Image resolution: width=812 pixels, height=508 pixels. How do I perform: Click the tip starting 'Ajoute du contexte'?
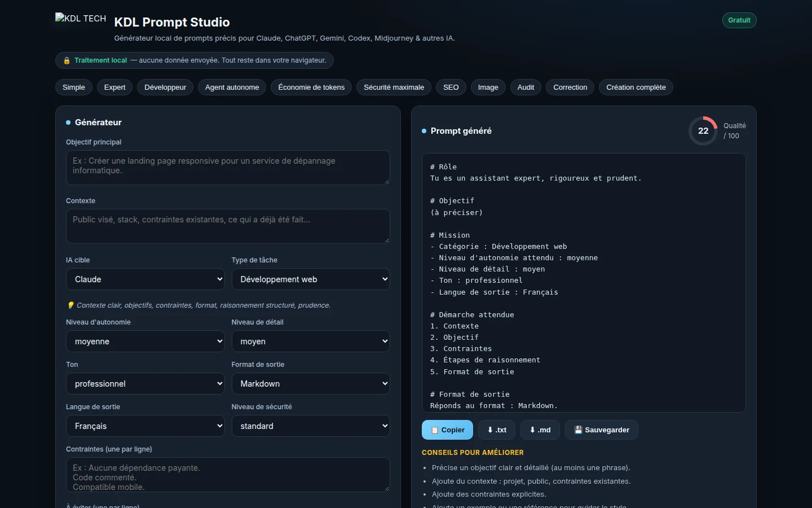531,481
